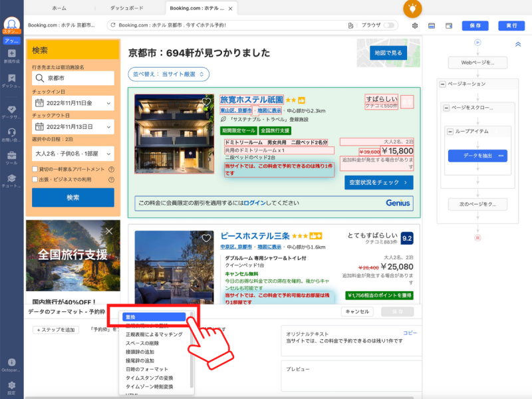Click the workflow end stop icon

(x=477, y=238)
